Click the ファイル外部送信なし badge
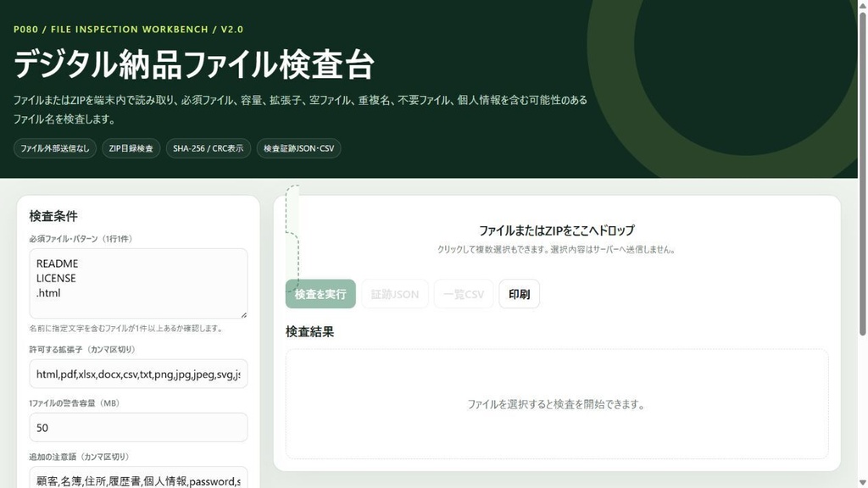This screenshot has height=488, width=868. (55, 148)
